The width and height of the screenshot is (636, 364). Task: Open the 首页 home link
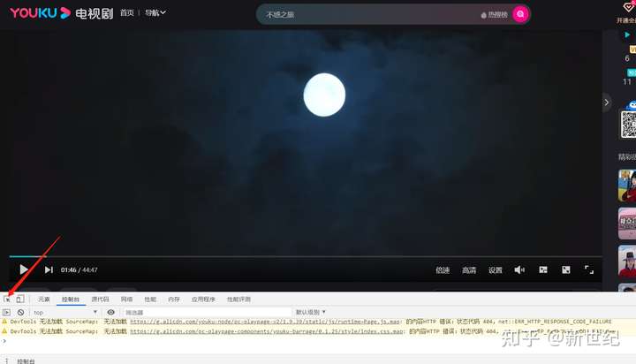pyautogui.click(x=127, y=13)
